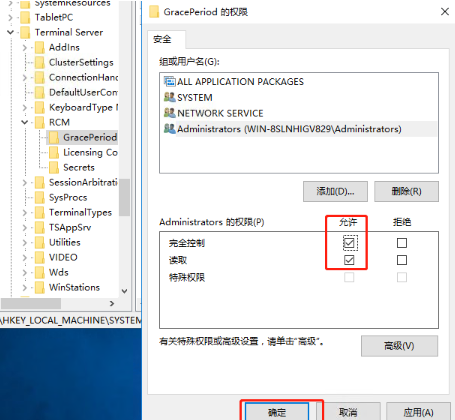Click the folder icon in dialog title

tap(154, 12)
